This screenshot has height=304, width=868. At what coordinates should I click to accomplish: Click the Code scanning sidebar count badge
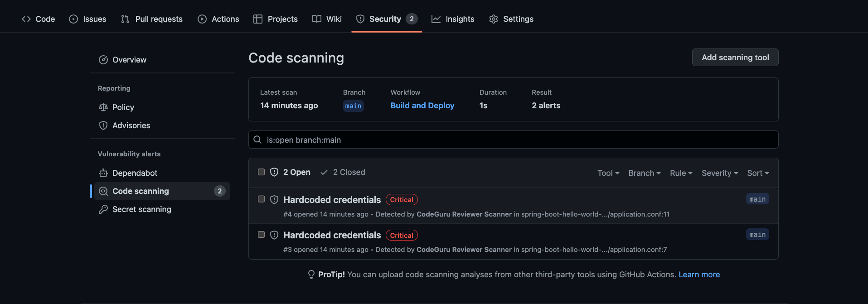coord(220,191)
